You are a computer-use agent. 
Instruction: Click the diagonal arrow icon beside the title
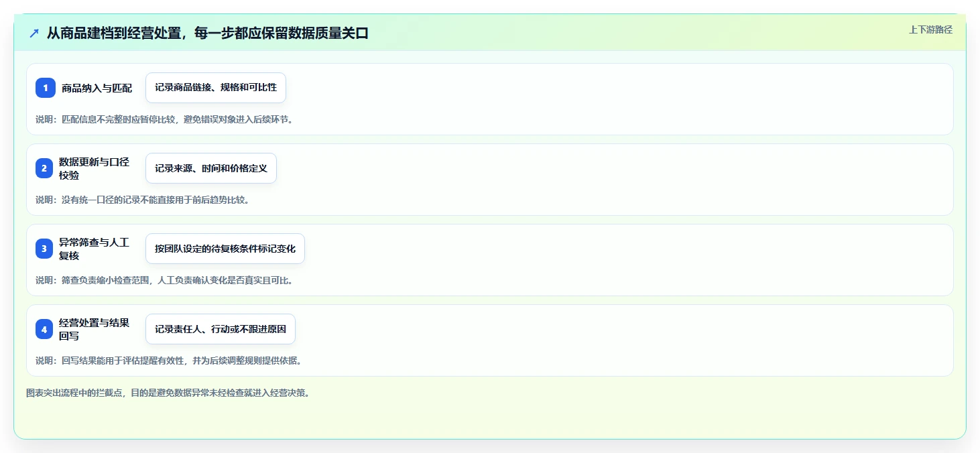tap(34, 34)
